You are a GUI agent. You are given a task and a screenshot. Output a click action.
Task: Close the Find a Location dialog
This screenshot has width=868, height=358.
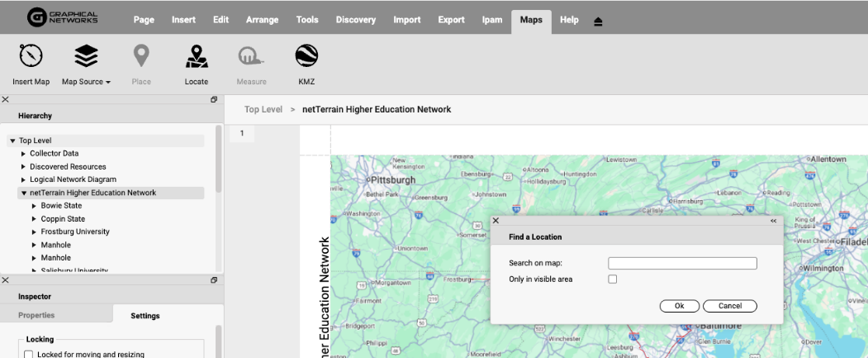pyautogui.click(x=496, y=221)
